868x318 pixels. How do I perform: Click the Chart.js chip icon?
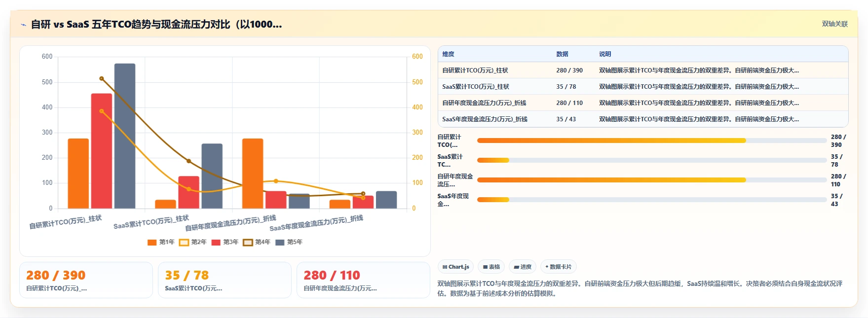[445, 267]
